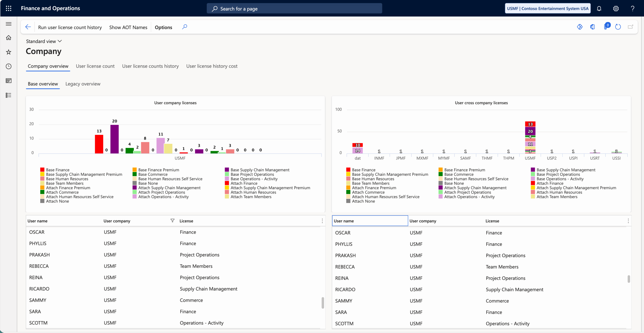Image resolution: width=644 pixels, height=333 pixels.
Task: Toggle Attach None legend in left chart
Action: (x=57, y=201)
